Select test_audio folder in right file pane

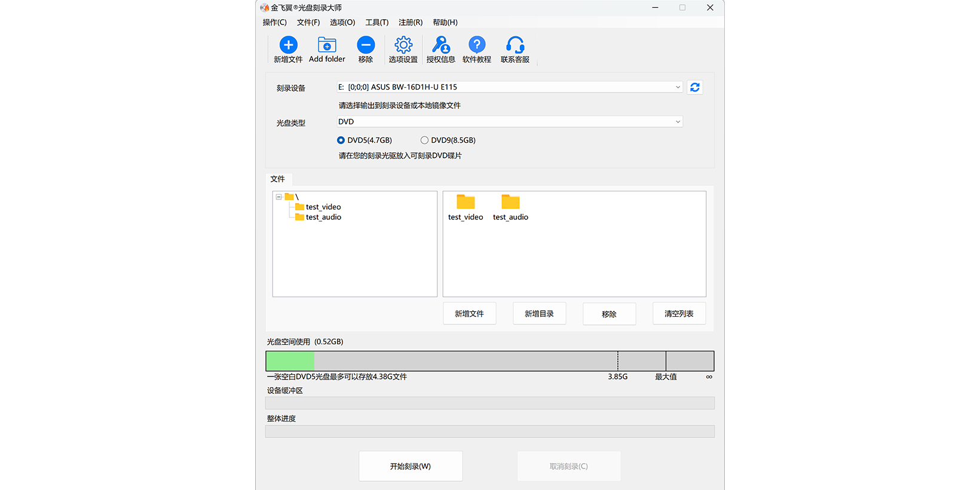[x=510, y=207]
